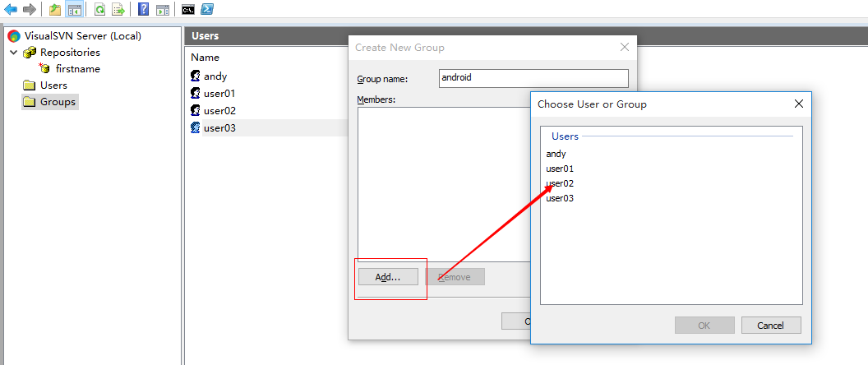This screenshot has height=365, width=868.
Task: Click the firstname repository icon
Action: [44, 69]
